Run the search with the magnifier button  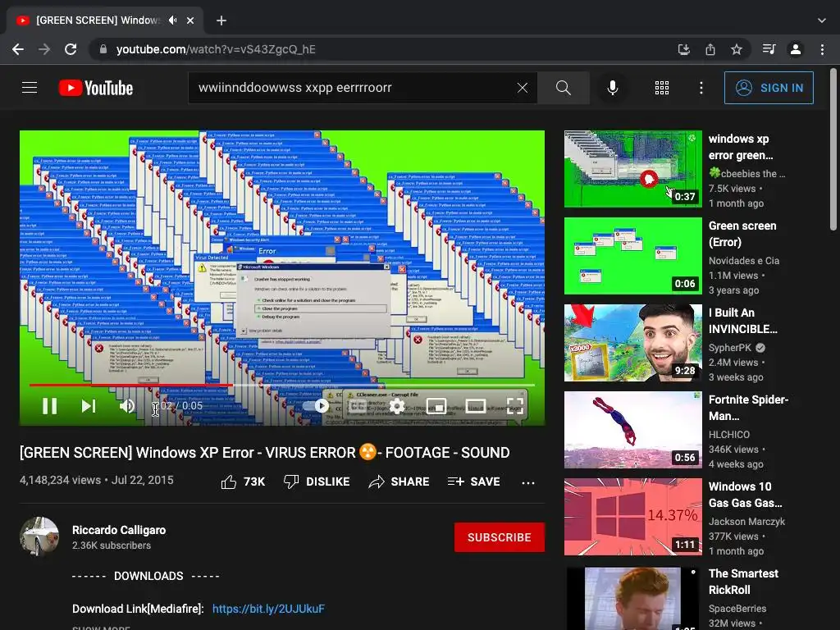tap(564, 87)
